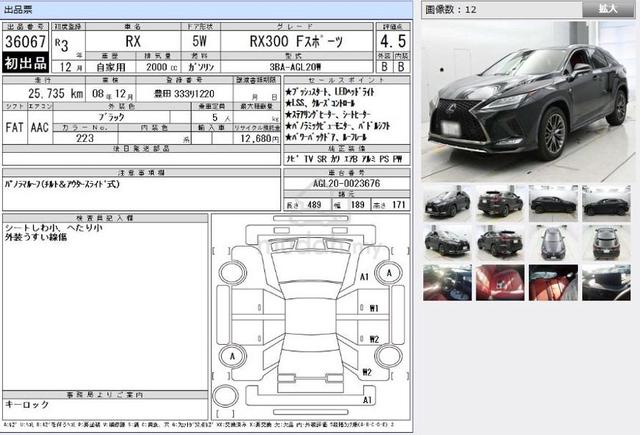The image size is (640, 435).
Task: Click the grade RX300 Fスポーツ
Action: pyautogui.click(x=296, y=41)
